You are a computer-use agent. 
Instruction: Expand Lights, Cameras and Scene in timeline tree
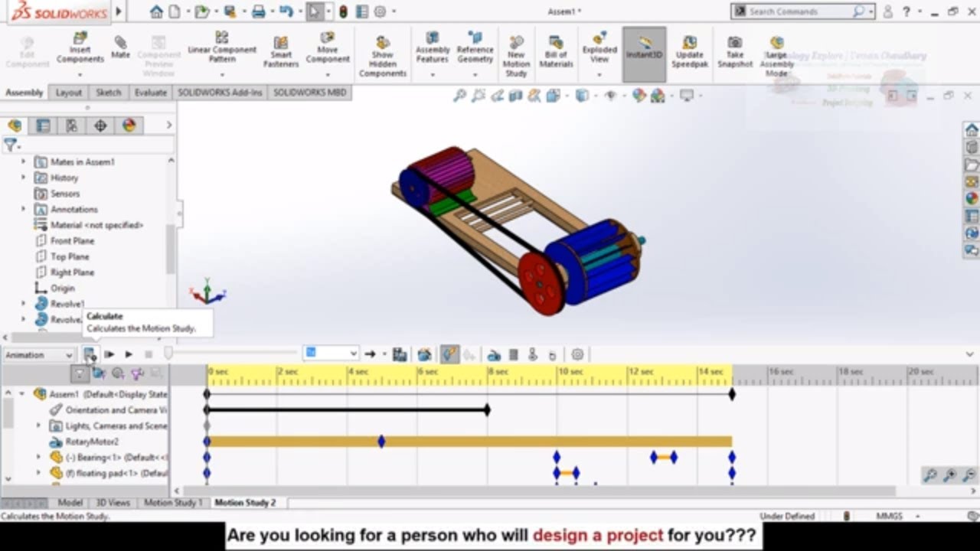pos(38,425)
